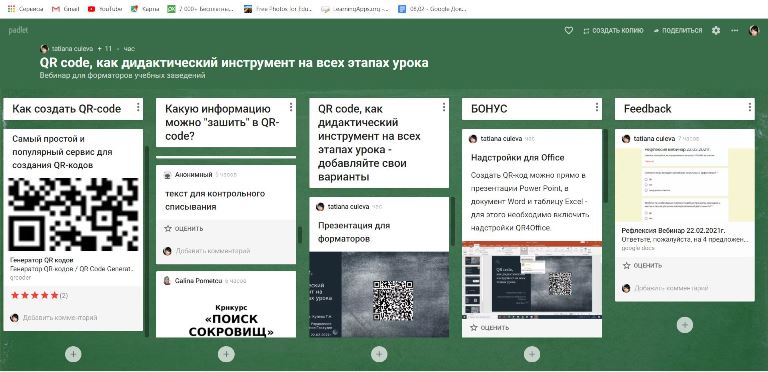Open menu of 'Какую информацию' column
768x372 pixels.
point(291,107)
